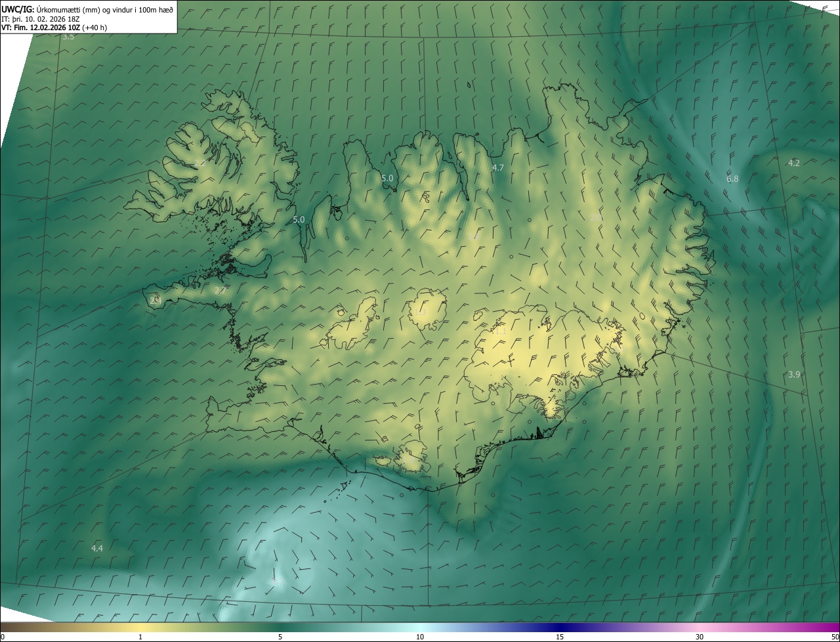Click the 2.2 value label over the Westfjords
Screen dimensions: 840x642
[x=200, y=163]
